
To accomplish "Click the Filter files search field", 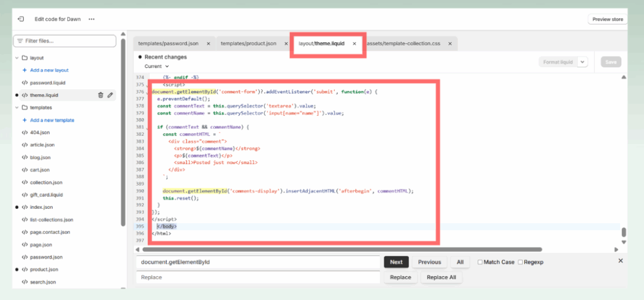I will pos(65,41).
